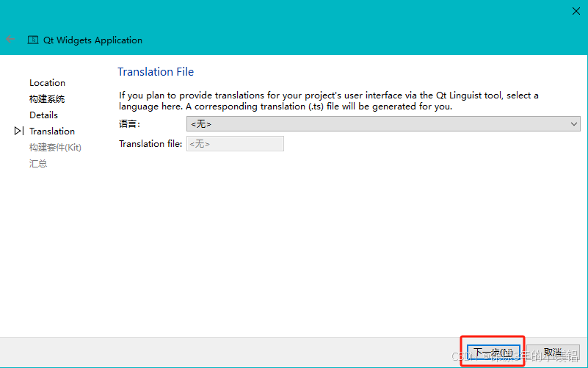Click the Qt Widgets Application wizard icon
Screen dimensions: 588x368
pos(33,40)
